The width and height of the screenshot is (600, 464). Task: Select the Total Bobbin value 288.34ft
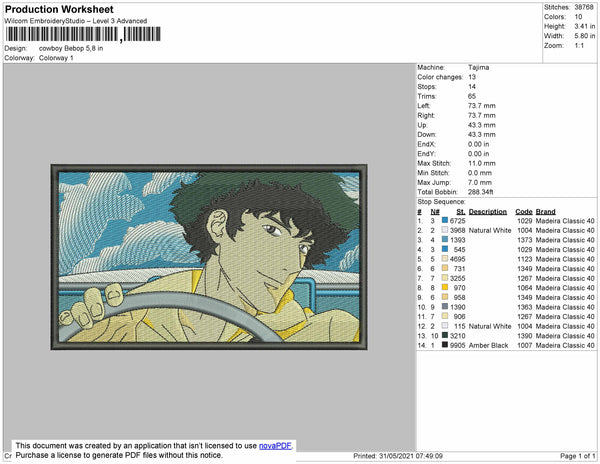481,192
